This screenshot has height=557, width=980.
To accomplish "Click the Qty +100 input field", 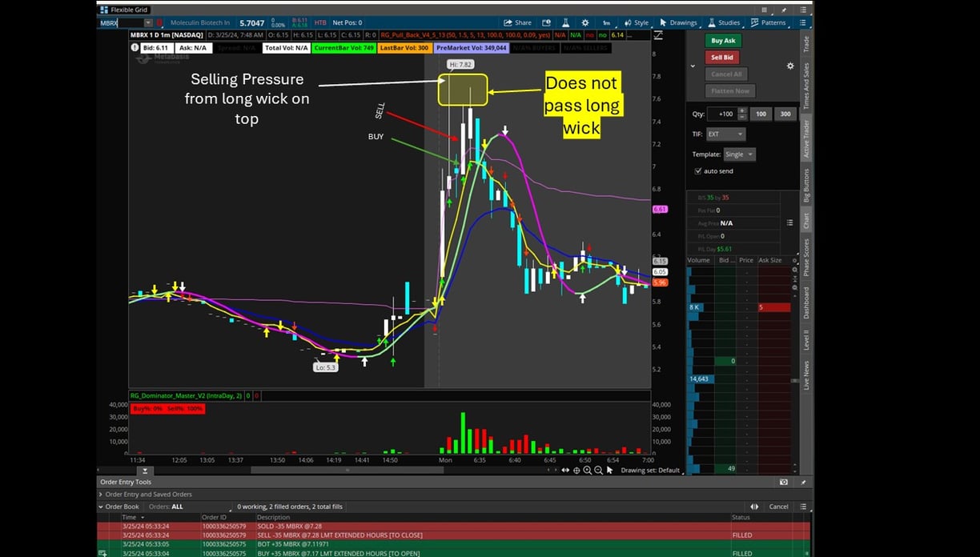I will pyautogui.click(x=722, y=114).
